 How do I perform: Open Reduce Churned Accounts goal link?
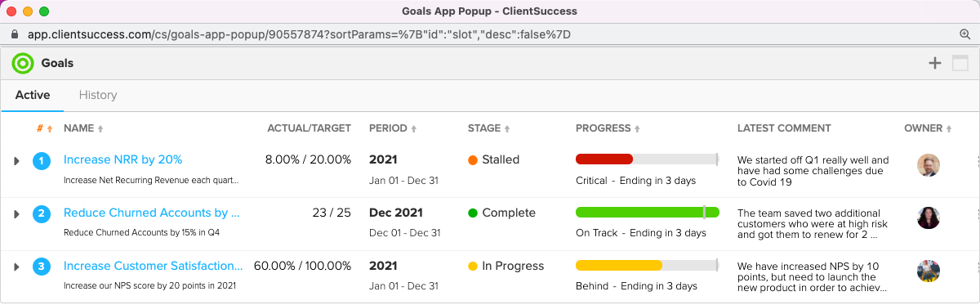pyautogui.click(x=152, y=213)
